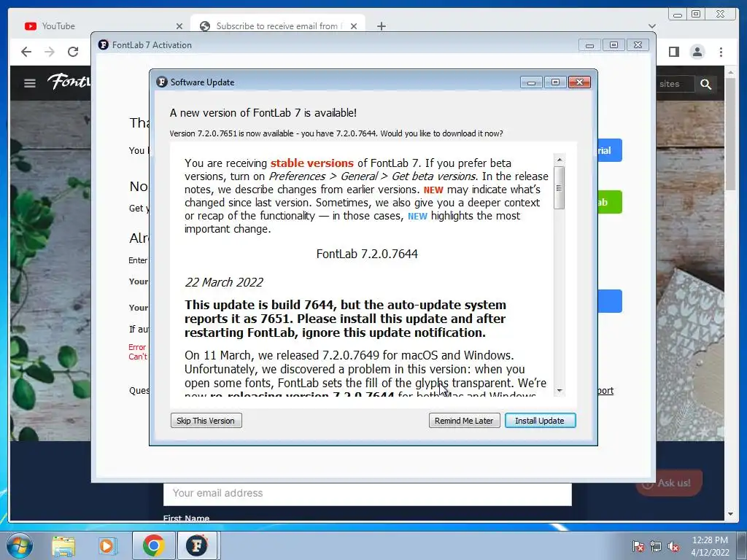Click the green button in Activation window
The width and height of the screenshot is (747, 560).
click(x=610, y=203)
